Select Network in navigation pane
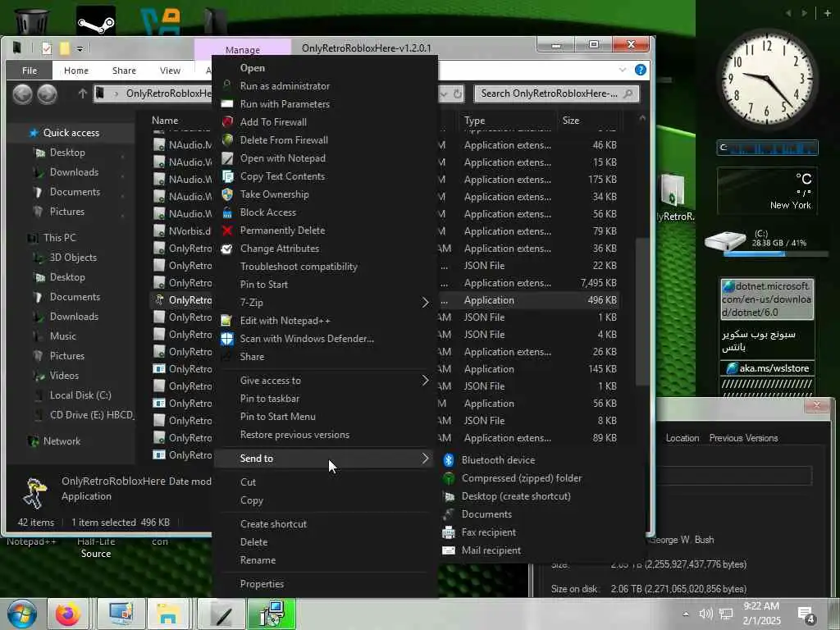 coord(62,441)
